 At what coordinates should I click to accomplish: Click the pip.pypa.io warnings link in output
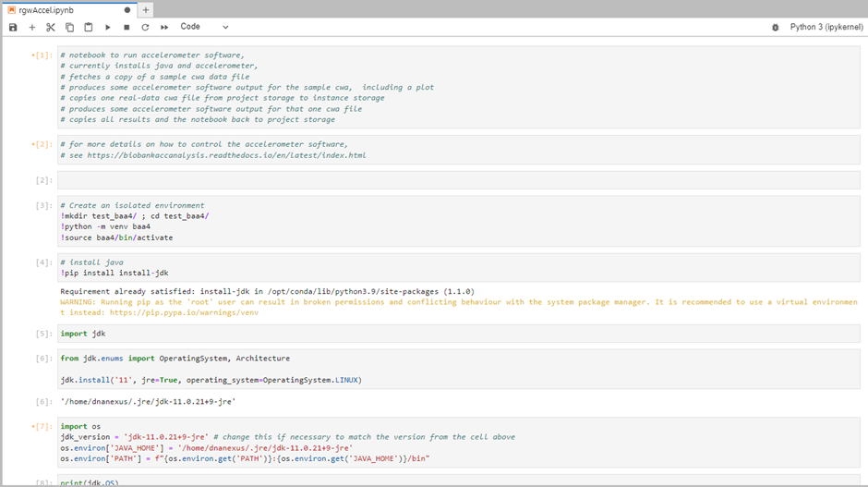pyautogui.click(x=184, y=312)
